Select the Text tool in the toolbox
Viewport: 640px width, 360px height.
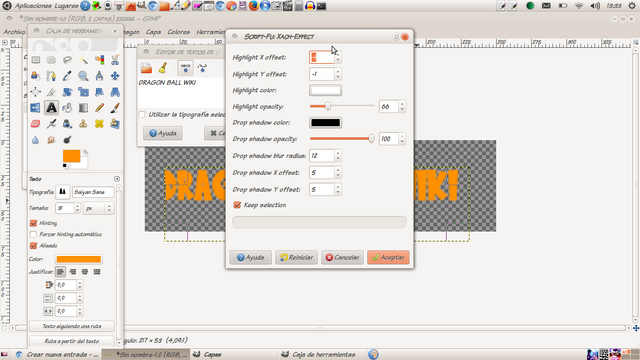[51, 108]
